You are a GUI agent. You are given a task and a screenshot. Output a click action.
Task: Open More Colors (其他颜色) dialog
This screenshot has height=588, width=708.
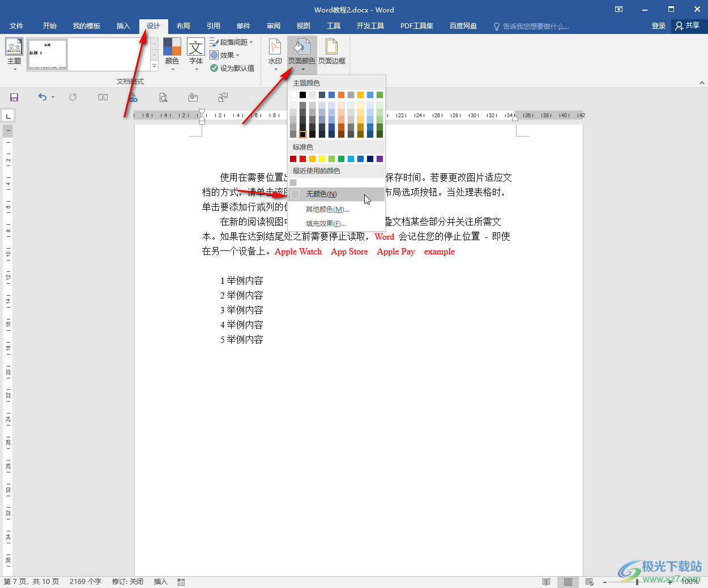[x=336, y=210]
